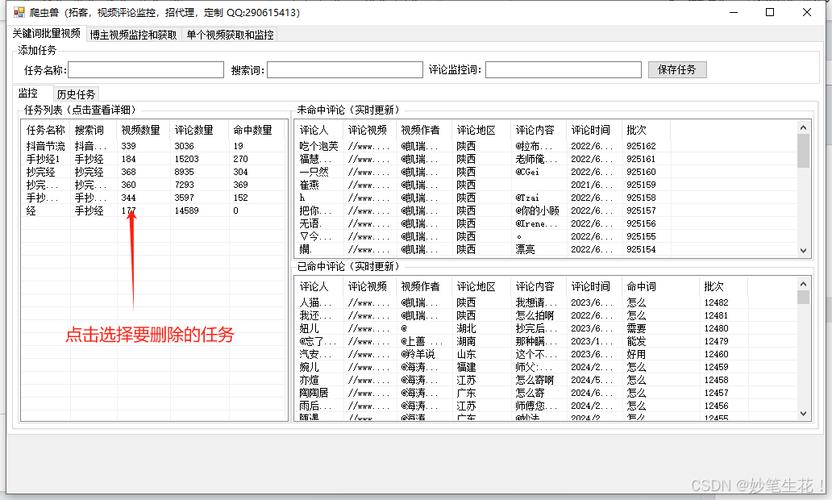Click scrollbar thumb in 已命中评论 list
The width and height of the screenshot is (832, 500).
(803, 297)
